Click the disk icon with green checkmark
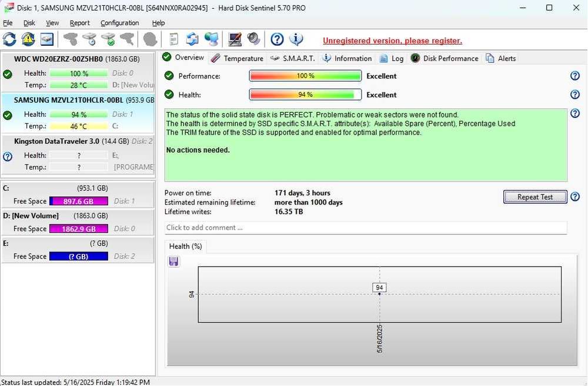Image resolution: width=588 pixels, height=386 pixels. pos(108,39)
